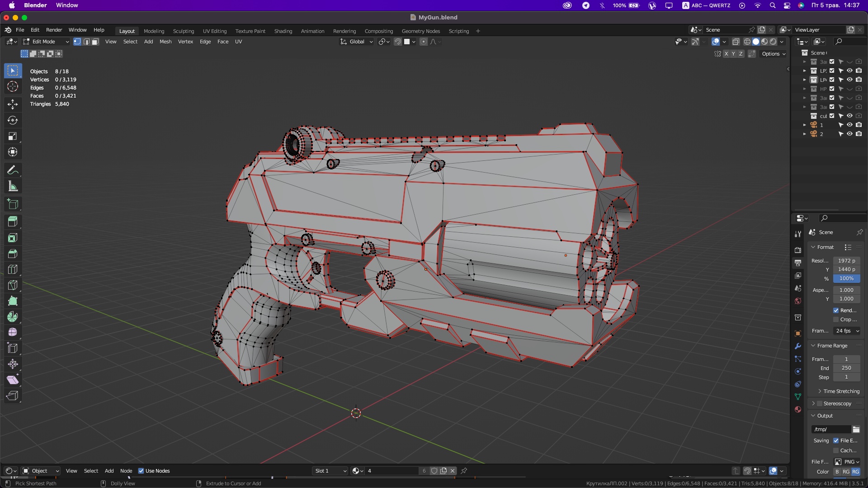Open the Edit Mode dropdown
Viewport: 868px width, 488px height.
[x=46, y=42]
